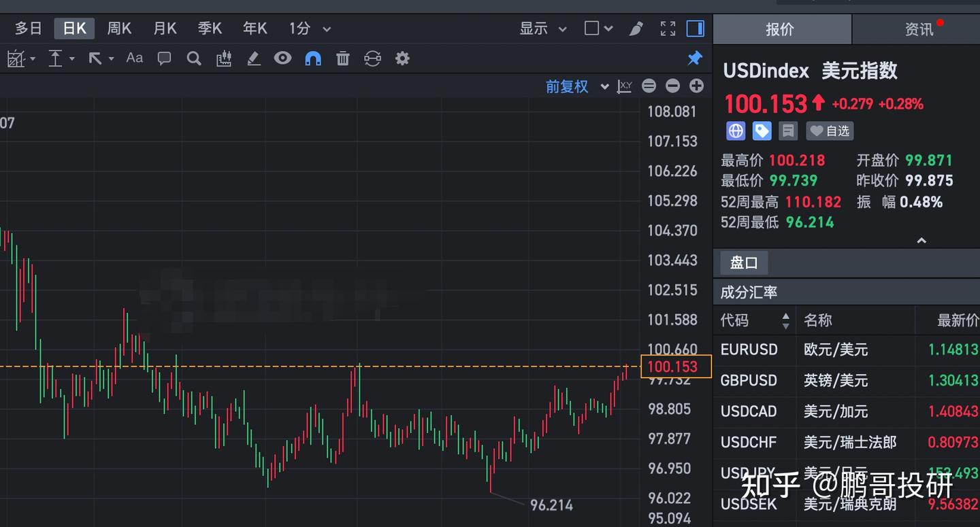
Task: Select the Aa text annotation tool
Action: point(133,58)
